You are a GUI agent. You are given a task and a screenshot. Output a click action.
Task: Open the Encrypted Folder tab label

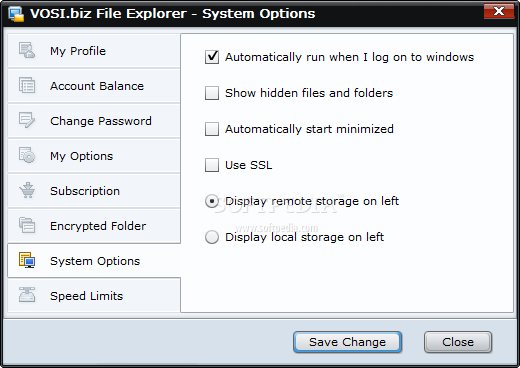click(x=98, y=226)
